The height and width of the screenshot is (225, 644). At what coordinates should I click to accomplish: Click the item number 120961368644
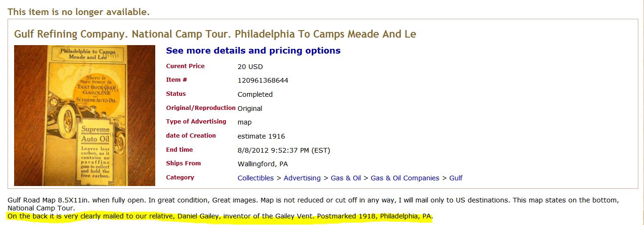click(x=262, y=80)
